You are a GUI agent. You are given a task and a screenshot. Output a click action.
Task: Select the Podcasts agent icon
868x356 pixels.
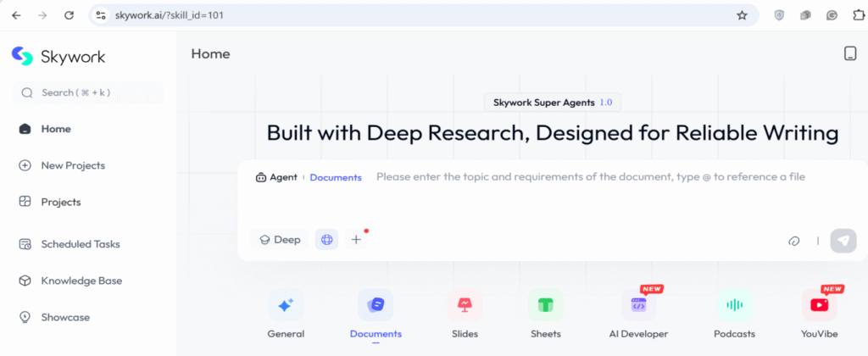point(734,305)
